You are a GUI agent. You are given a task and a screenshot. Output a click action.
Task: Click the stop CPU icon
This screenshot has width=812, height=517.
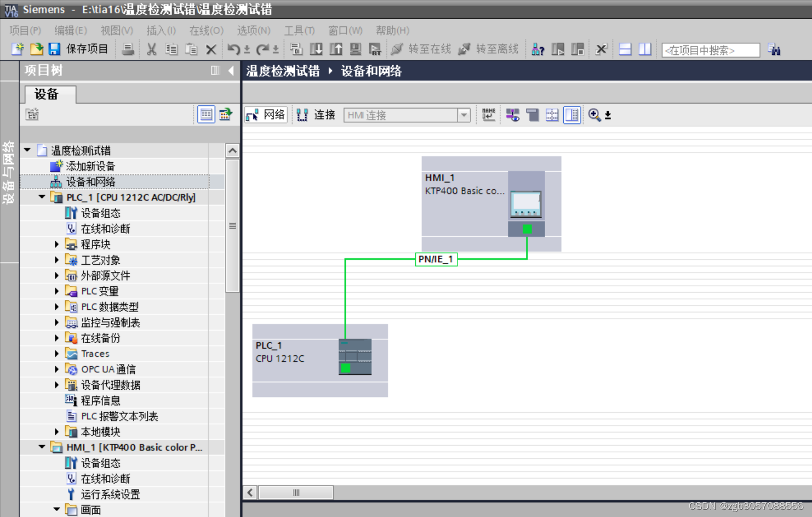tap(577, 49)
